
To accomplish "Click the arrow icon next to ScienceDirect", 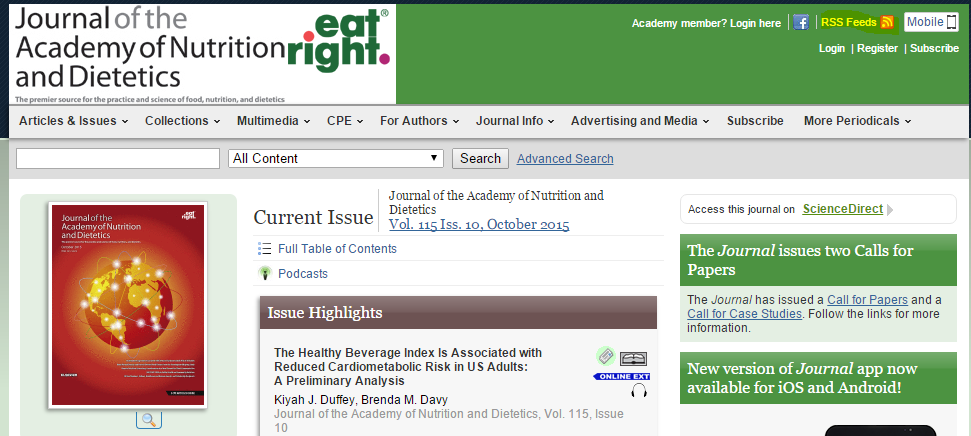I will [x=890, y=209].
